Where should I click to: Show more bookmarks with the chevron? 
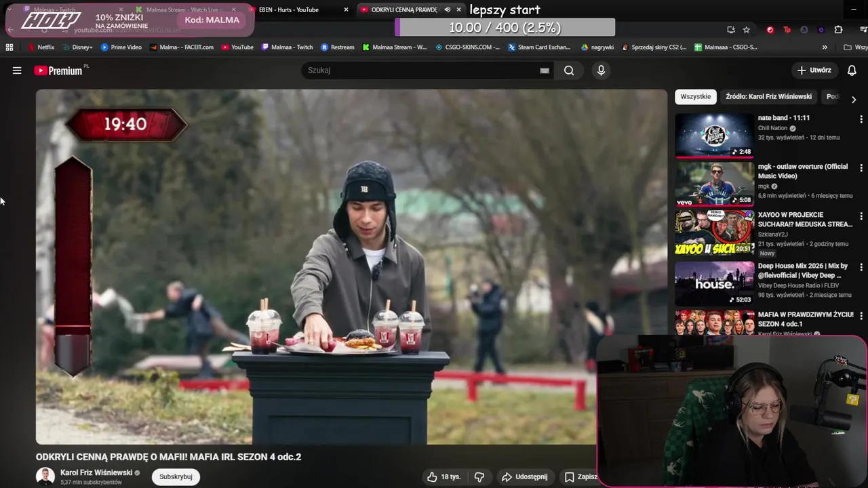click(825, 47)
